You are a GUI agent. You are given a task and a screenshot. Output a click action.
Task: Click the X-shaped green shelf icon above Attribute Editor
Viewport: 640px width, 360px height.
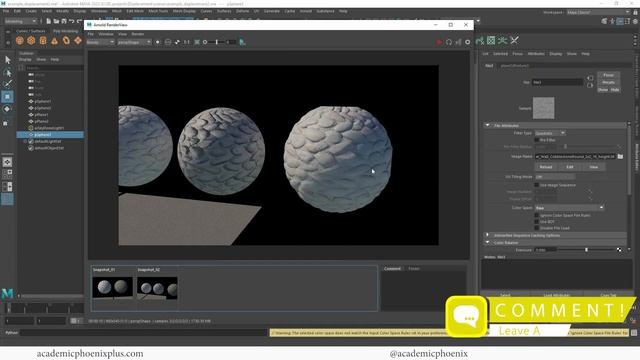pos(514,40)
